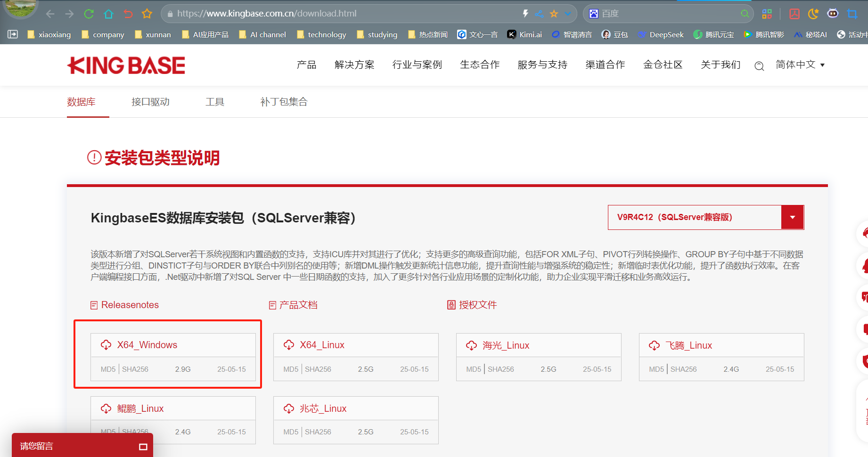Click the browser refresh icon

(89, 14)
